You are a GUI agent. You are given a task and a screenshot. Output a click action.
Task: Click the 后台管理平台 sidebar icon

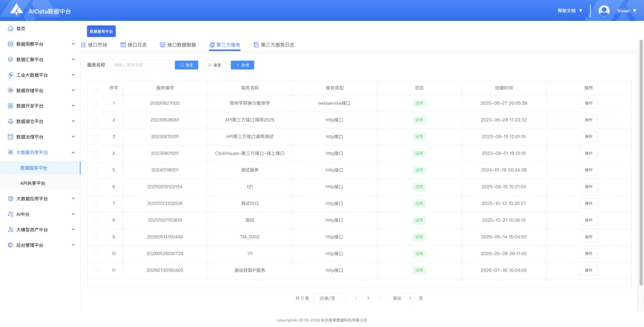pos(11,245)
